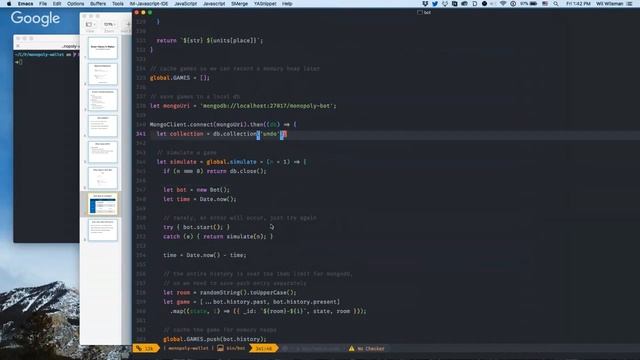
Task: Click the file icon in Emacs title bar
Action: [x=420, y=13]
